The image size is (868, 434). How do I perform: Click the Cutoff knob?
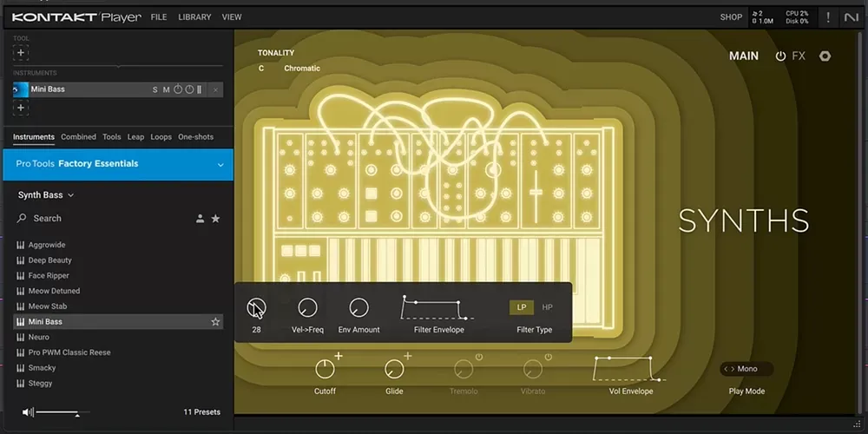coord(325,369)
